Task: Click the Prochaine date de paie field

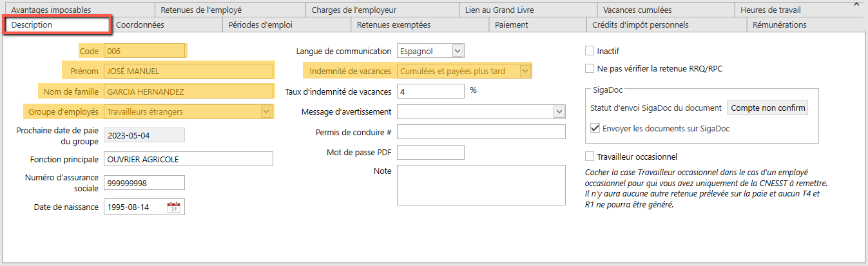Action: point(144,135)
